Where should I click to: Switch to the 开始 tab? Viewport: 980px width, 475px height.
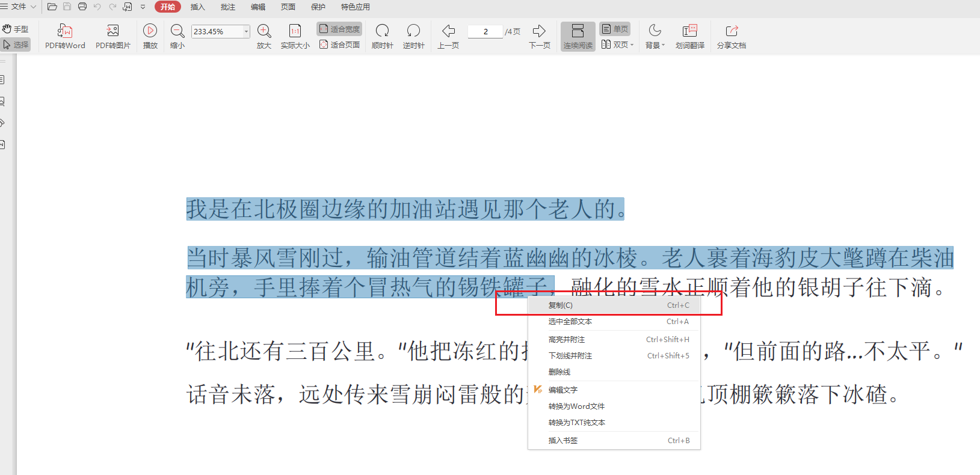pyautogui.click(x=168, y=7)
